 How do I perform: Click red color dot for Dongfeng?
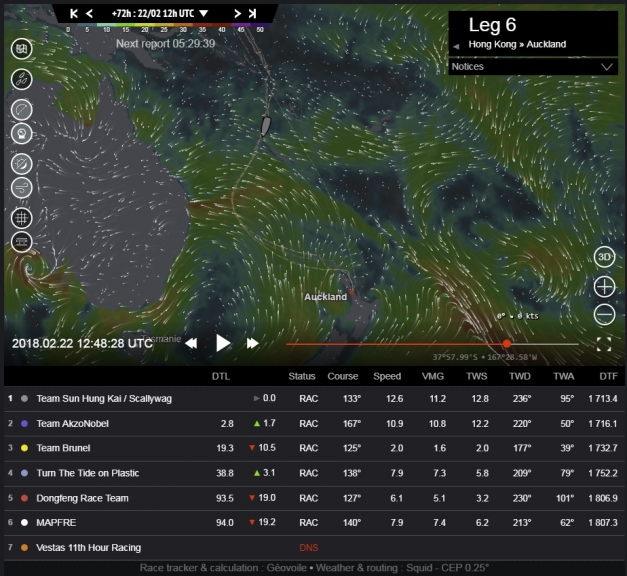(24, 498)
